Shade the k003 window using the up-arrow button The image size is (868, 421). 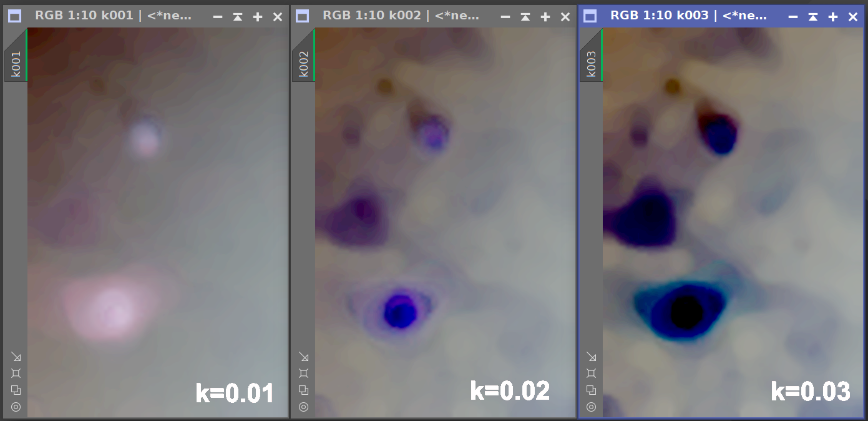coord(813,17)
